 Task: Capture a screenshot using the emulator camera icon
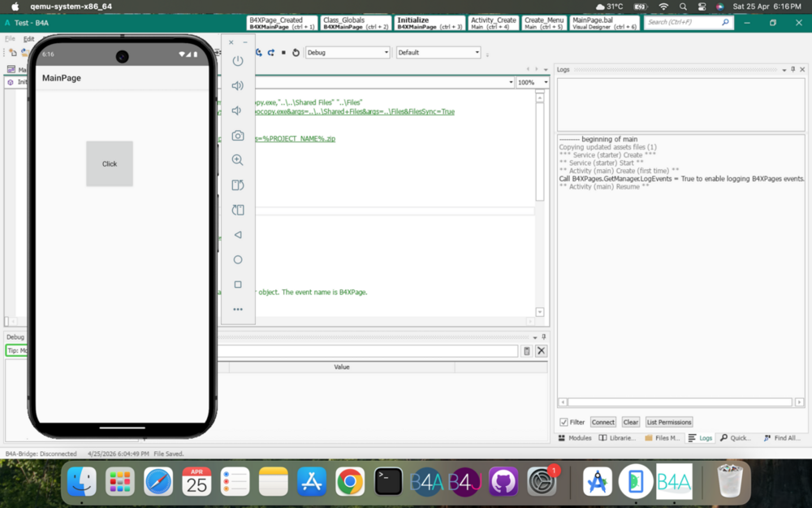coord(237,135)
